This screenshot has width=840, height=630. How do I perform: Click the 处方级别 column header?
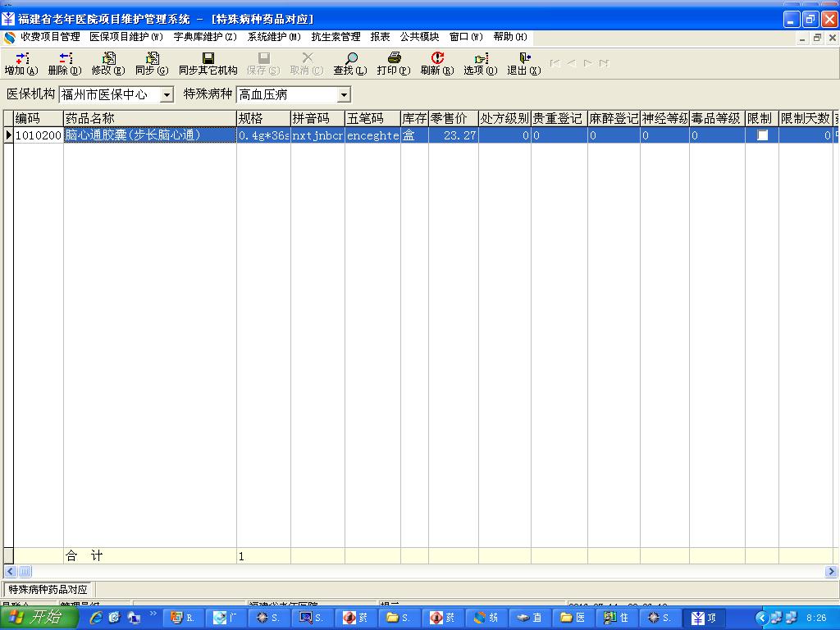click(504, 118)
